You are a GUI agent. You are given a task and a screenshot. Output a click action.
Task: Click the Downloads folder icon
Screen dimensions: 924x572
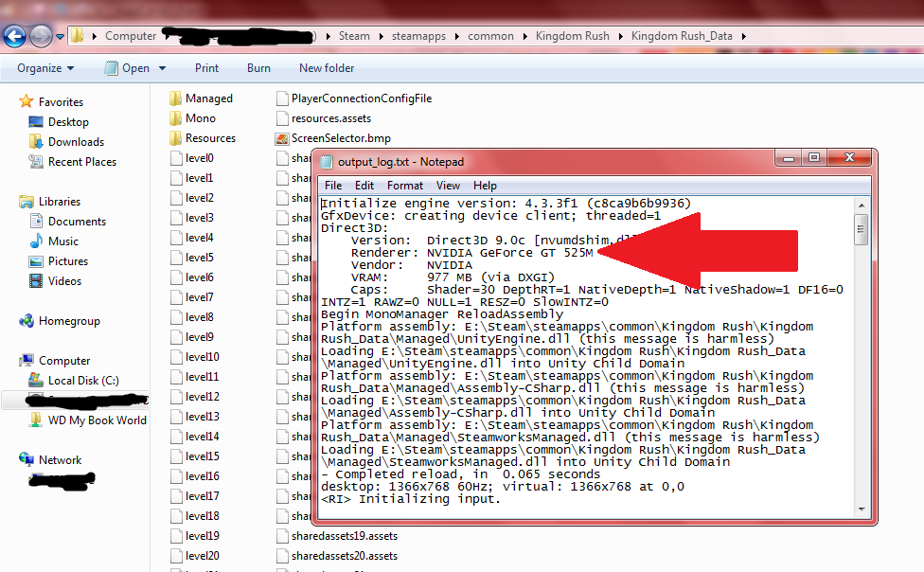36,141
